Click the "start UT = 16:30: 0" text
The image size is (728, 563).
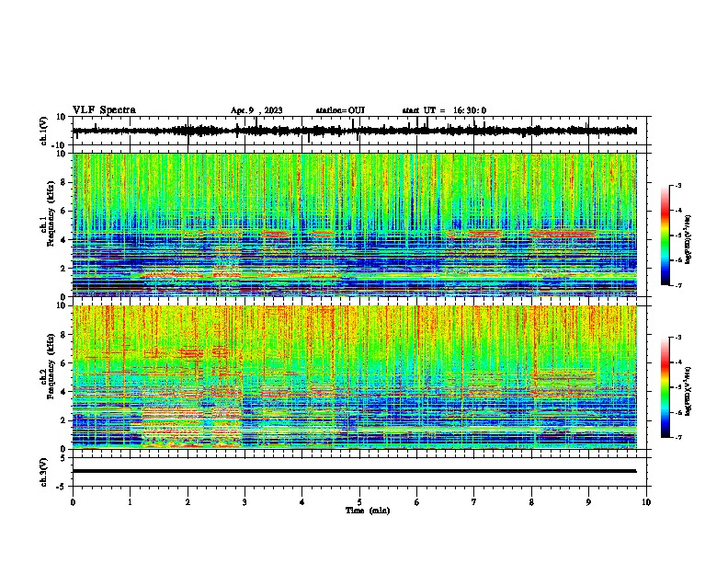[444, 110]
